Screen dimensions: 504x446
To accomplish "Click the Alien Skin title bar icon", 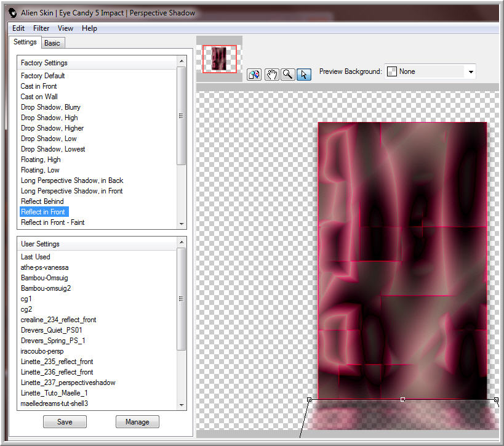I will point(13,13).
